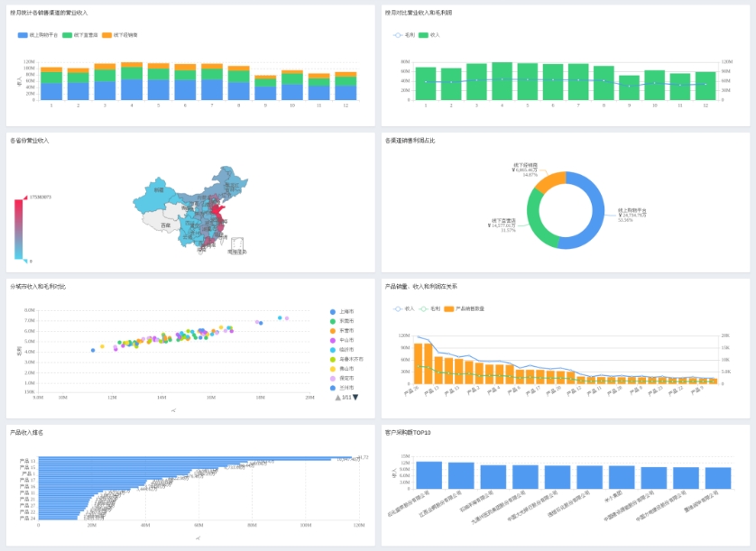Go to previous page of city legend
The image size is (756, 551).
tap(338, 397)
